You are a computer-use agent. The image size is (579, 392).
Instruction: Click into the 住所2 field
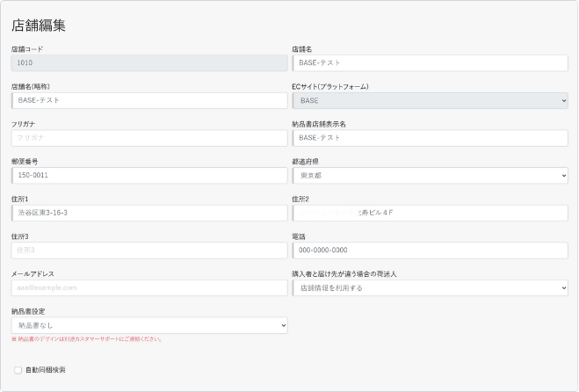[x=430, y=213]
